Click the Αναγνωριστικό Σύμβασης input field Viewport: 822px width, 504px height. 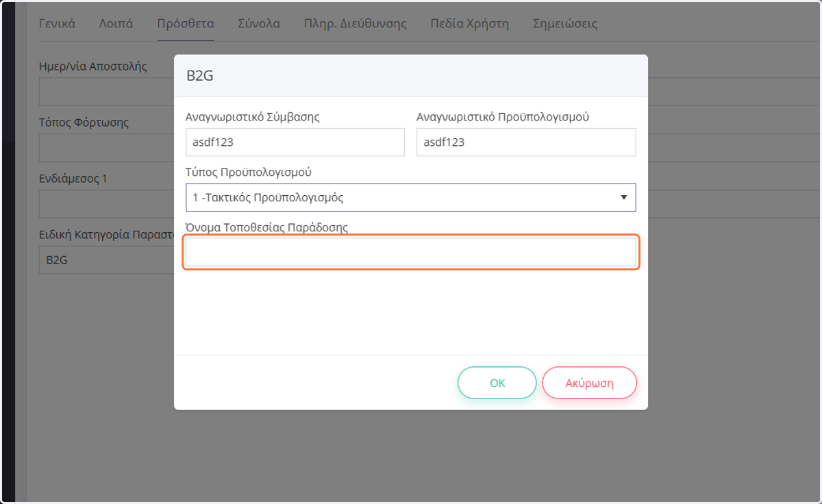pos(295,142)
